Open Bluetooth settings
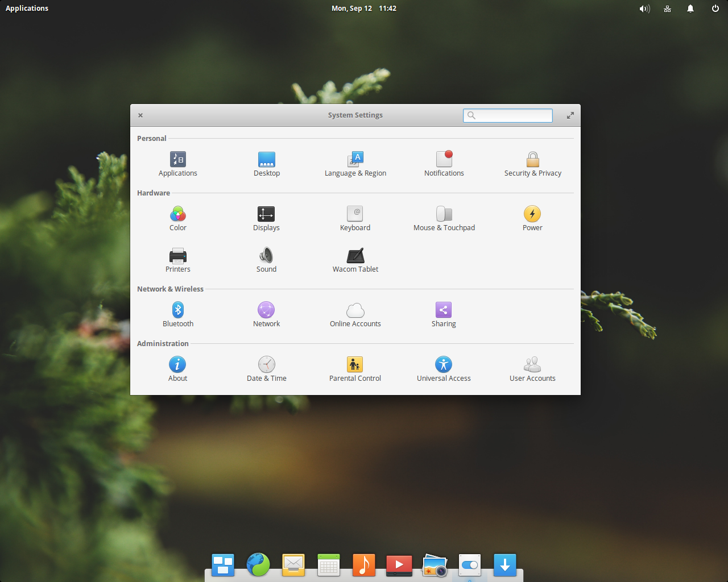The width and height of the screenshot is (728, 582). (x=178, y=315)
